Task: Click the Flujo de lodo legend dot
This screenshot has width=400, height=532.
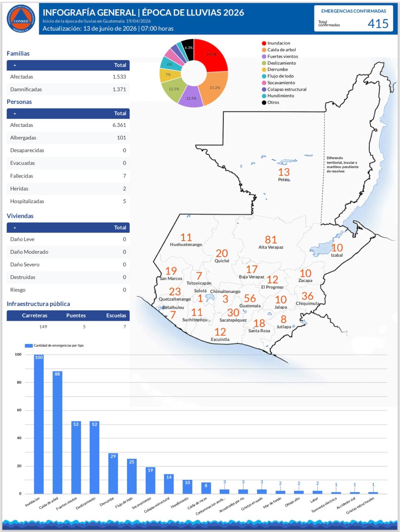Action: click(264, 76)
